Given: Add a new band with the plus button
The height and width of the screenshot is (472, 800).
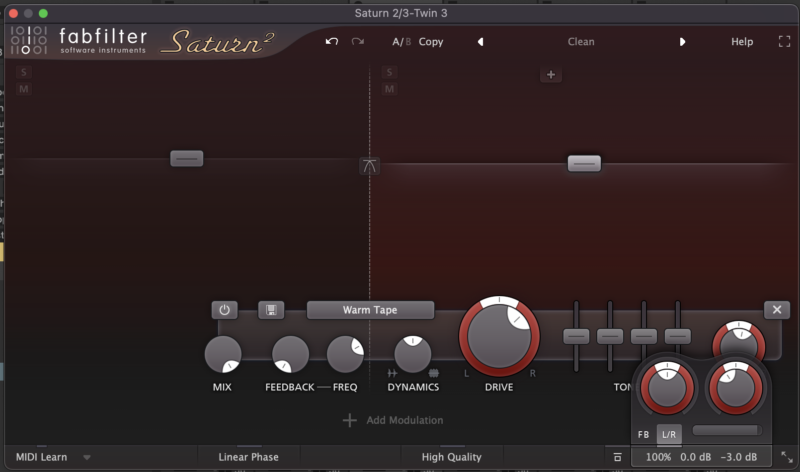Looking at the screenshot, I should point(551,74).
